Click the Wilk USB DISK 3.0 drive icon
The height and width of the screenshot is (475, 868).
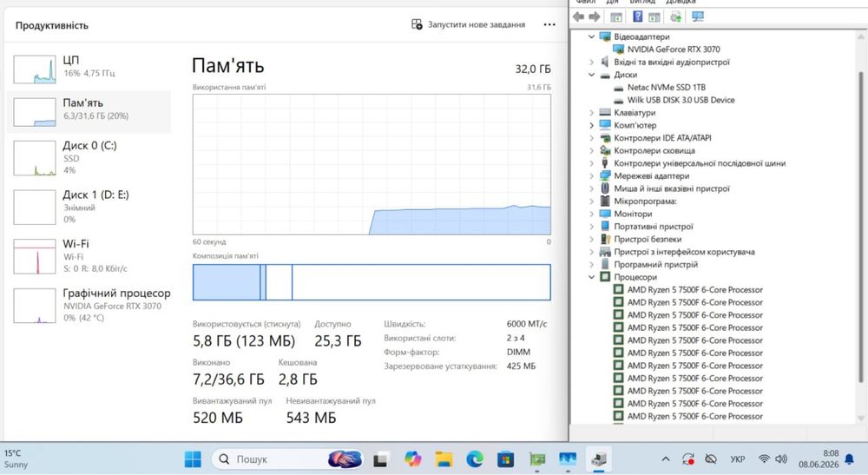[618, 100]
